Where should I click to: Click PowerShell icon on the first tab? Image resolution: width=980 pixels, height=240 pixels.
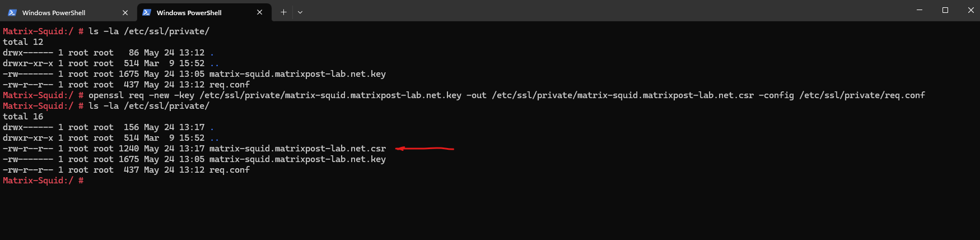[12, 12]
